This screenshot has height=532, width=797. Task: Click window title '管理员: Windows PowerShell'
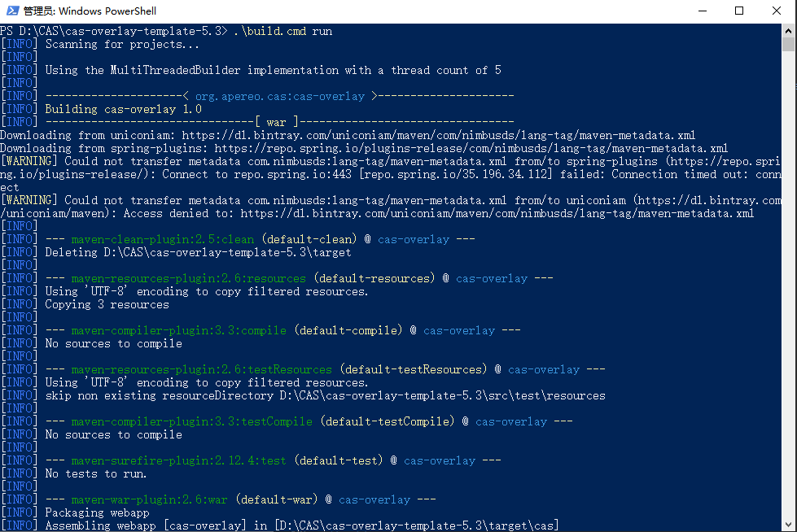point(90,11)
